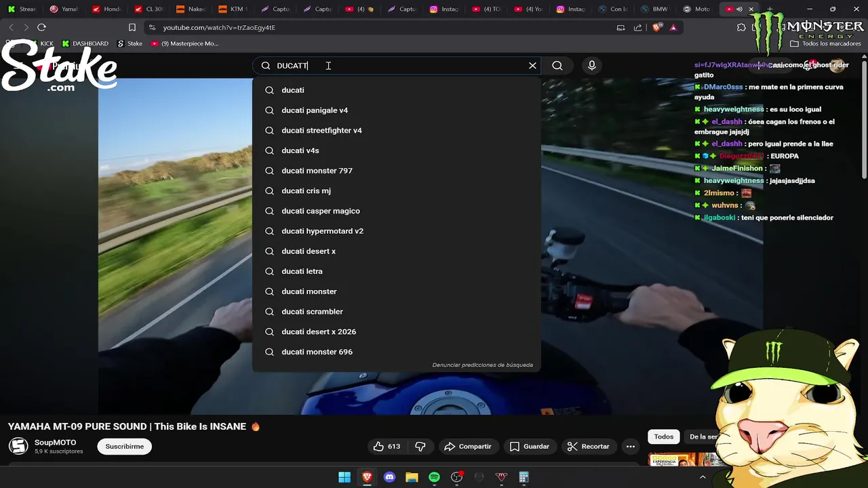Image resolution: width=868 pixels, height=488 pixels.
Task: Reload the page with the refresh icon
Action: [41, 27]
